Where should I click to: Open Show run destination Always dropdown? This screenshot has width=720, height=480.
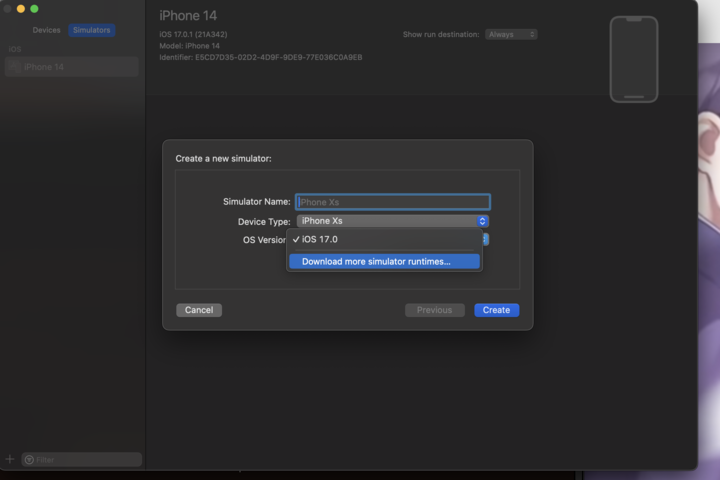tap(511, 34)
